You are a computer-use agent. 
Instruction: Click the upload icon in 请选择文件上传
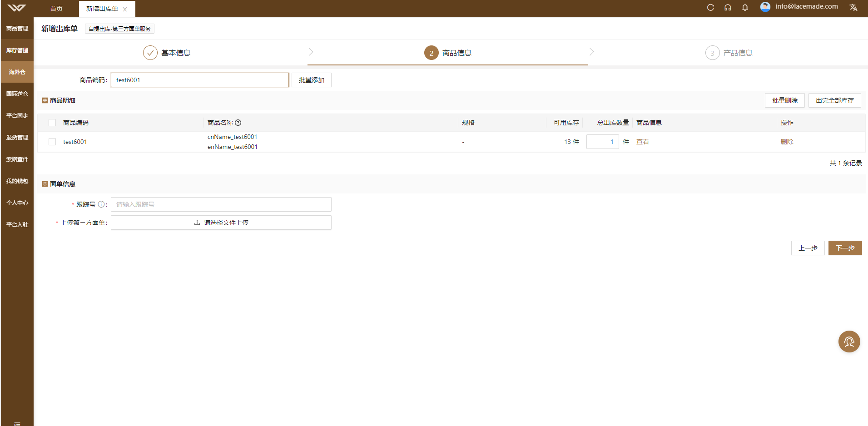pyautogui.click(x=197, y=223)
